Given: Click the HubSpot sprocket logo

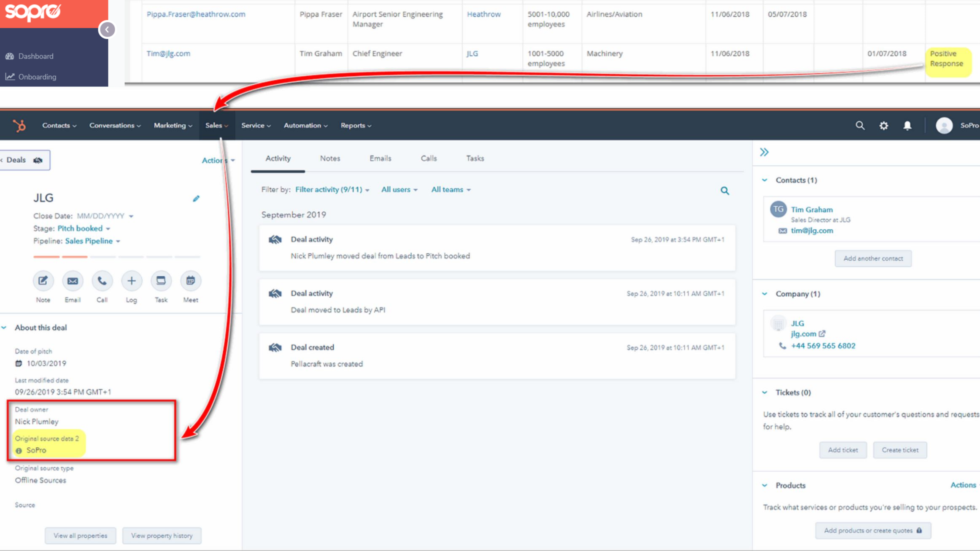Looking at the screenshot, I should coord(19,125).
